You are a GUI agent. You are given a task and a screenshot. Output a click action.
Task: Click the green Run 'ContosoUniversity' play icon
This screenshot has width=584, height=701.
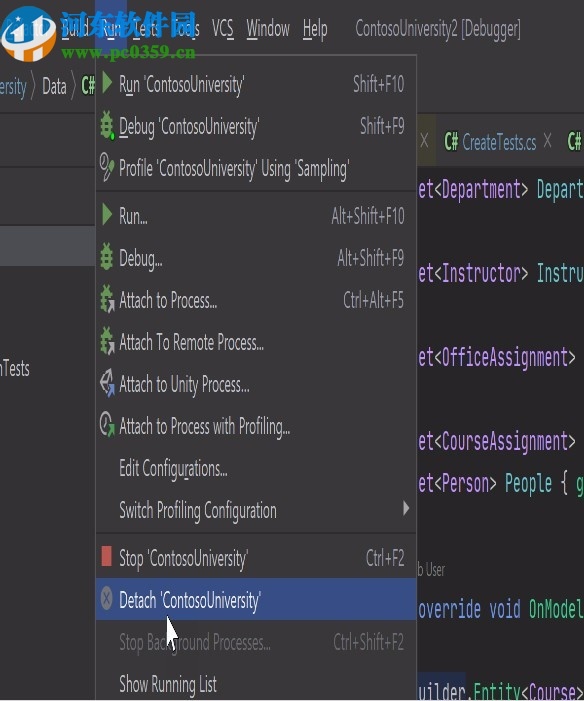(x=107, y=83)
